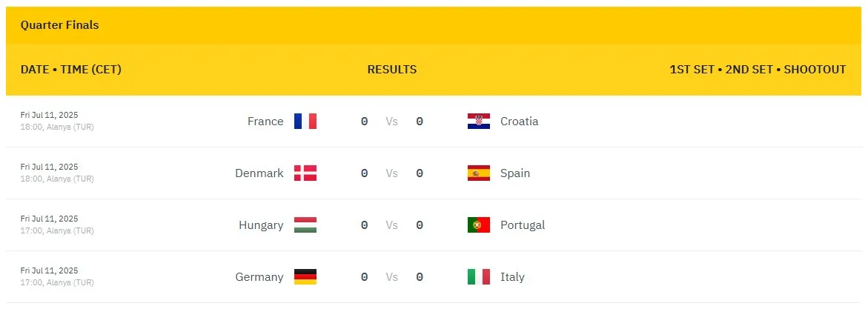Click the Croatia flag icon
868x309 pixels.
[x=479, y=122]
